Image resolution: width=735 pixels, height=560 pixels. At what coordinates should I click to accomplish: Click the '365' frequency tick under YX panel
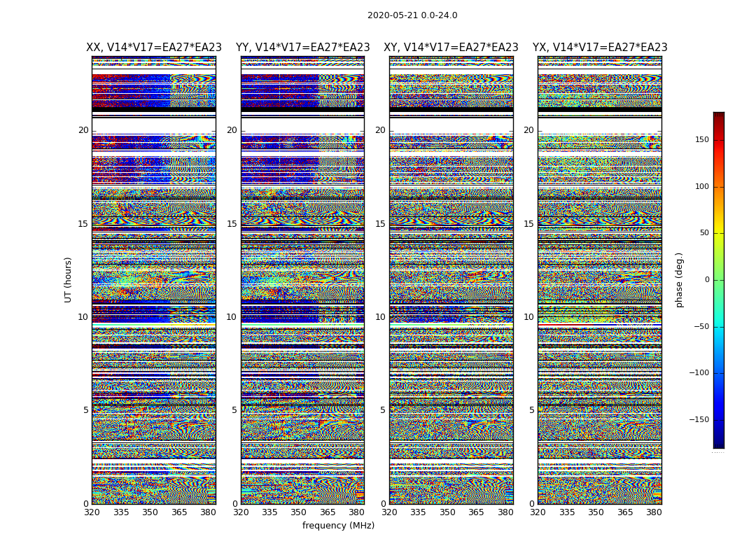pyautogui.click(x=625, y=512)
